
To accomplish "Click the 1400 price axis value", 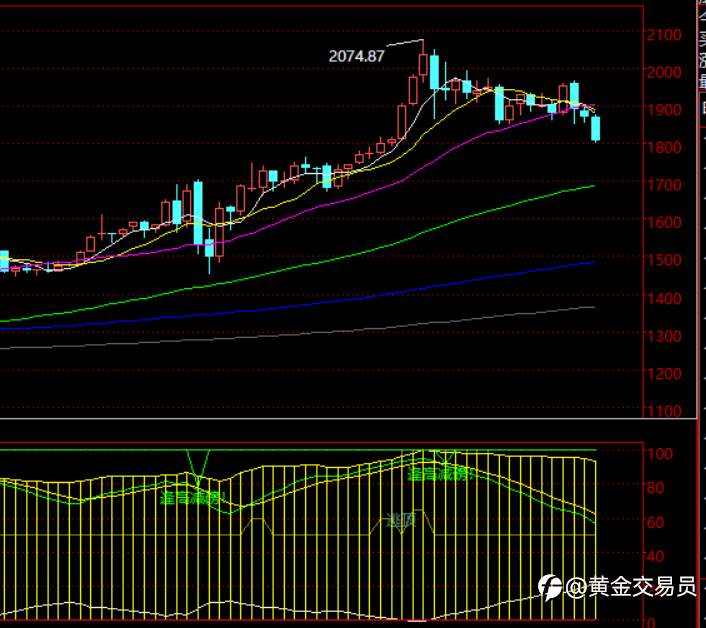I will 664,298.
